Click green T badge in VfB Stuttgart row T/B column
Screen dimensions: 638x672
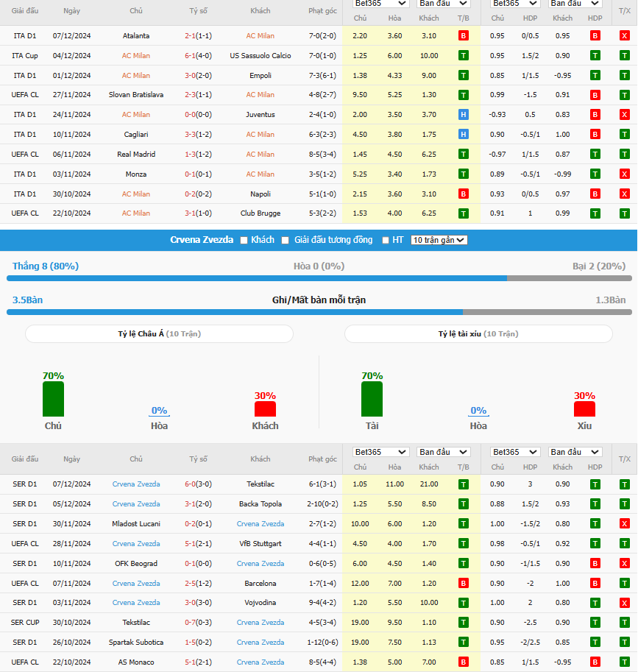[463, 544]
